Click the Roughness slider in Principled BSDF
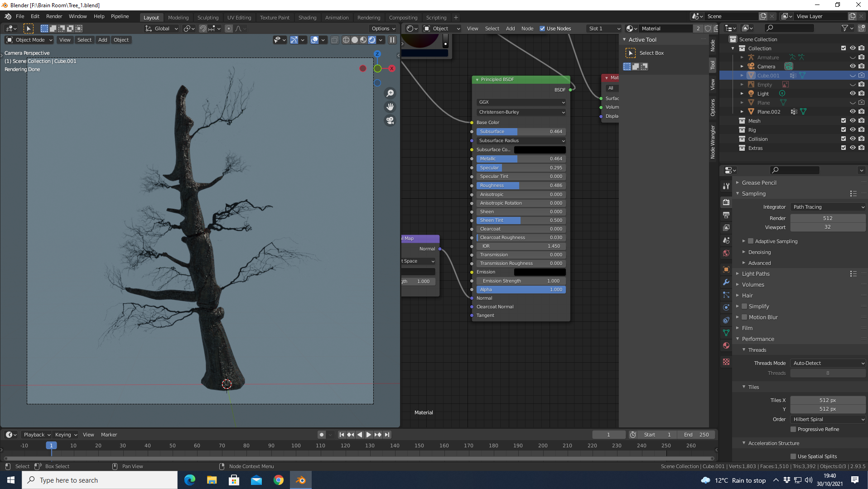868x489 pixels. [521, 186]
